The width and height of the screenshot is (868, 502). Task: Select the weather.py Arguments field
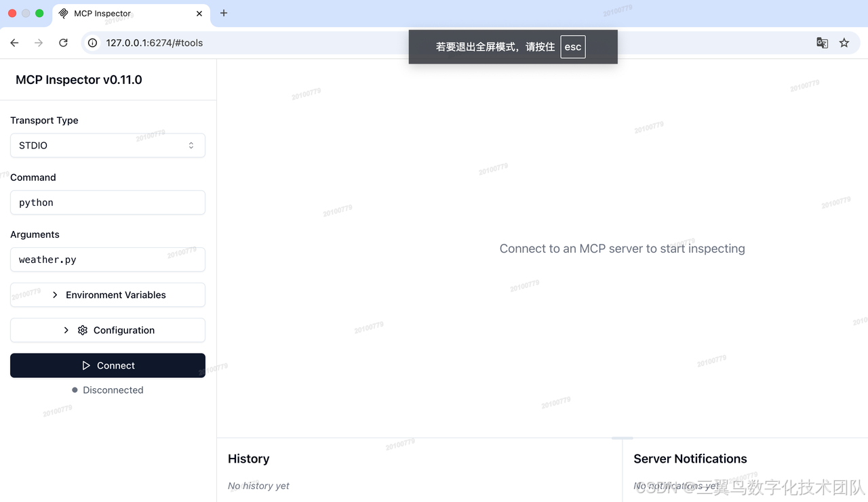pyautogui.click(x=107, y=259)
